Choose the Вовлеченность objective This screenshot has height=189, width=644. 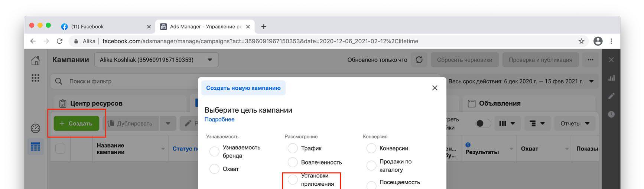point(293,162)
